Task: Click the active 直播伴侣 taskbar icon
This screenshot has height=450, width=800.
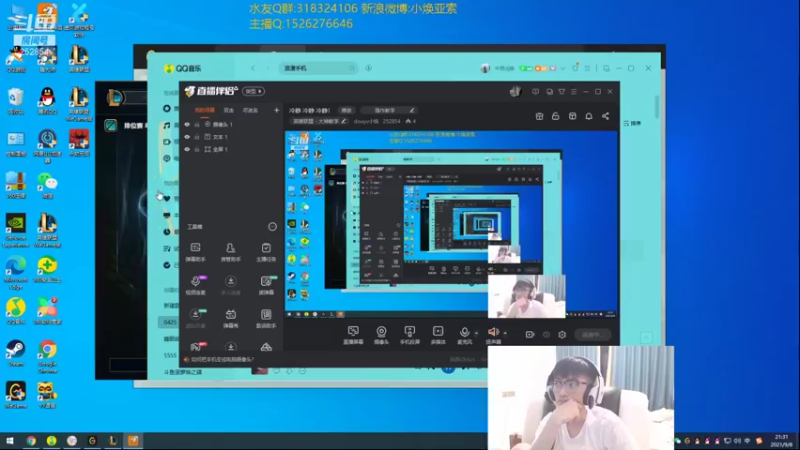Action: tap(133, 441)
